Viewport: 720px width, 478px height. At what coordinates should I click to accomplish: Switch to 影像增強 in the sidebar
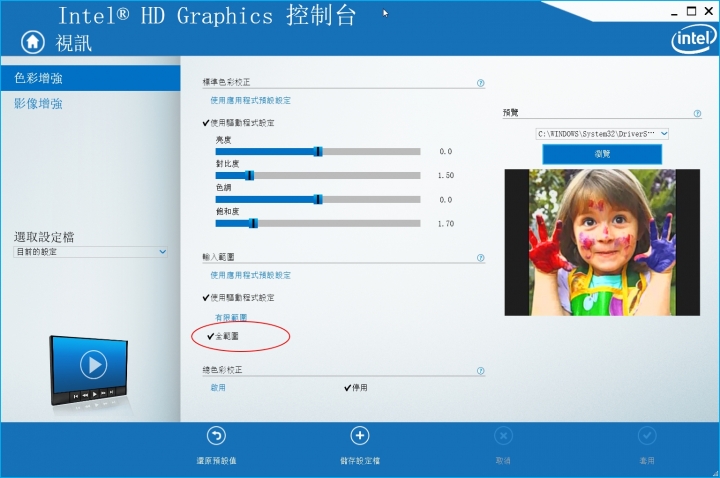tap(38, 104)
